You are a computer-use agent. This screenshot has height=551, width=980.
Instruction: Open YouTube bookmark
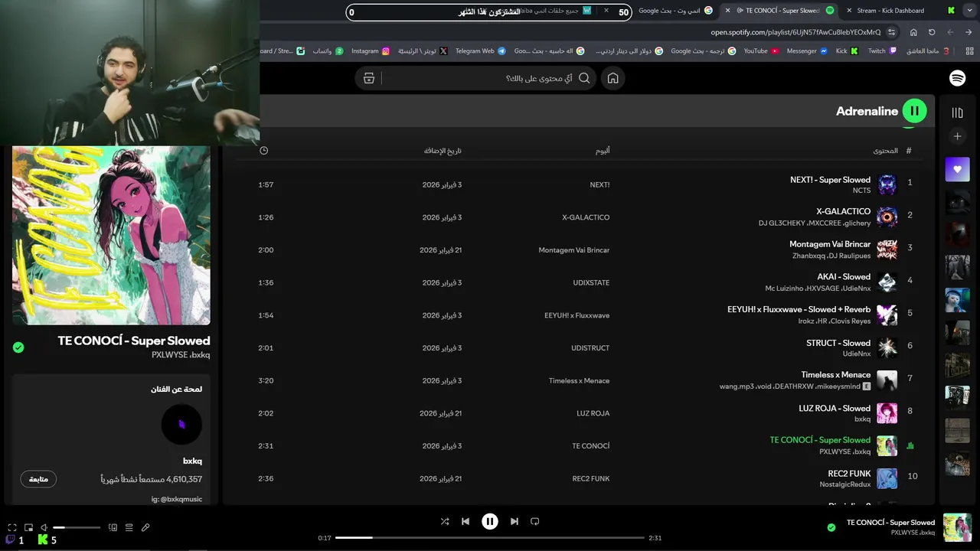(761, 51)
